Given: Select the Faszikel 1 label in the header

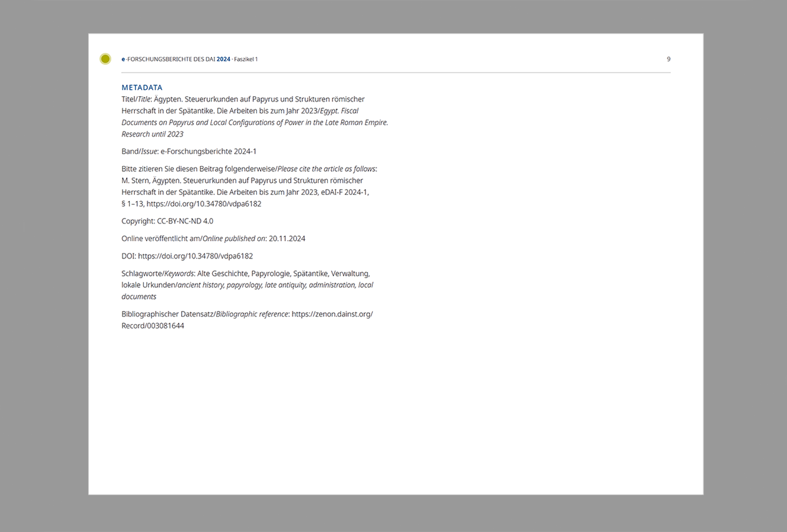Looking at the screenshot, I should pos(245,59).
